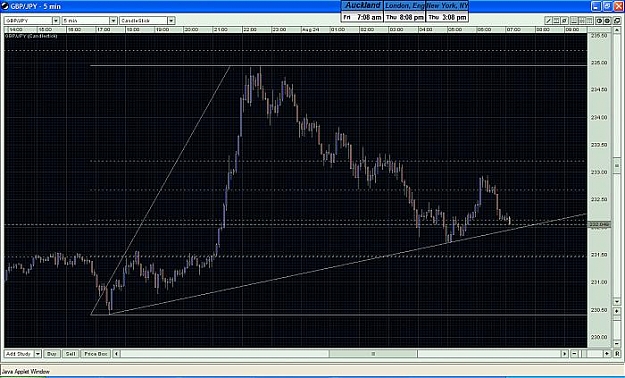Viewport: 625px width, 378px height.
Task: Open the GBP/JPY symbol dropdown
Action: click(32, 20)
